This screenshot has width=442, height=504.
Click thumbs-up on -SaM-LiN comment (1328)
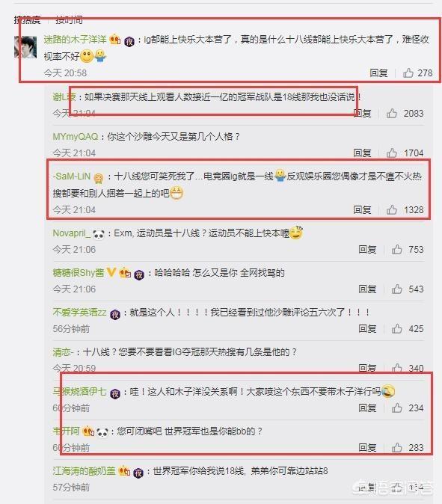click(x=392, y=210)
